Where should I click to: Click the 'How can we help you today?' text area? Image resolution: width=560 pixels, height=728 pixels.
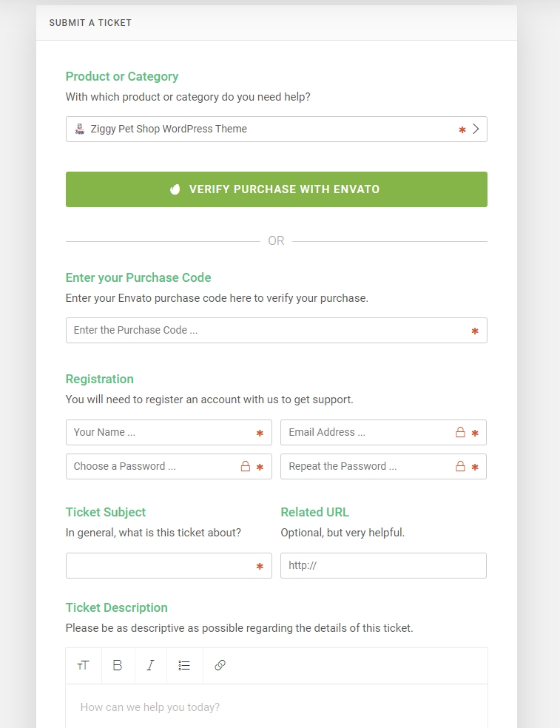276,707
